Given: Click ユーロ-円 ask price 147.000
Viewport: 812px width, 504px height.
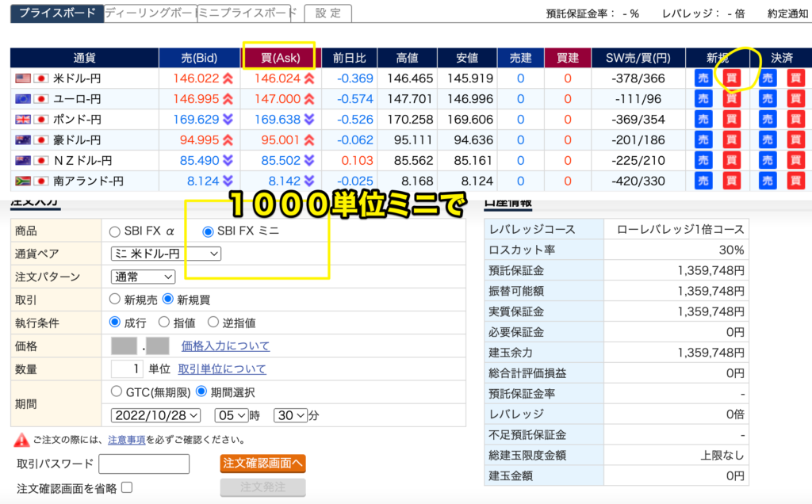Looking at the screenshot, I should (x=278, y=99).
